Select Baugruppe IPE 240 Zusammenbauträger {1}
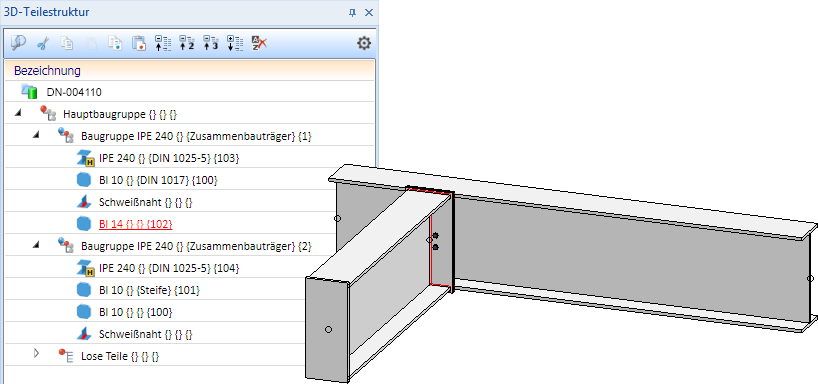The image size is (818, 384). pos(196,136)
